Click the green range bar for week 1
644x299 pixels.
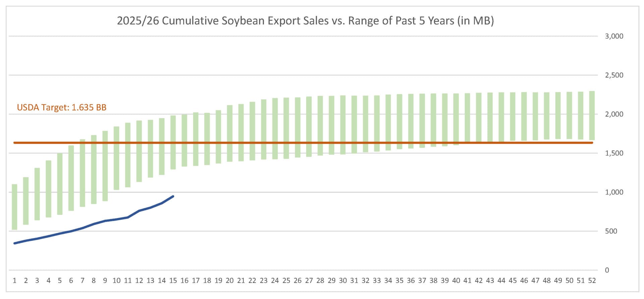(14, 207)
